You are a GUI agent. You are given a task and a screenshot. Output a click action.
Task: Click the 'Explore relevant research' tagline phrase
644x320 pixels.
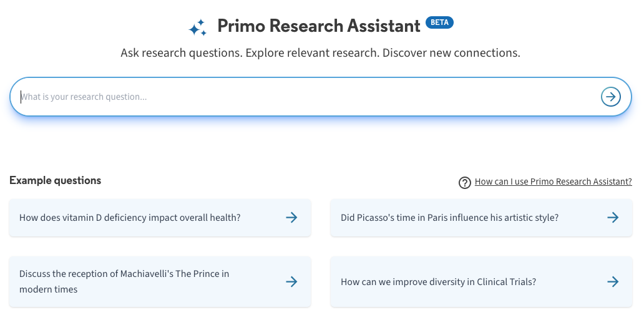point(312,53)
